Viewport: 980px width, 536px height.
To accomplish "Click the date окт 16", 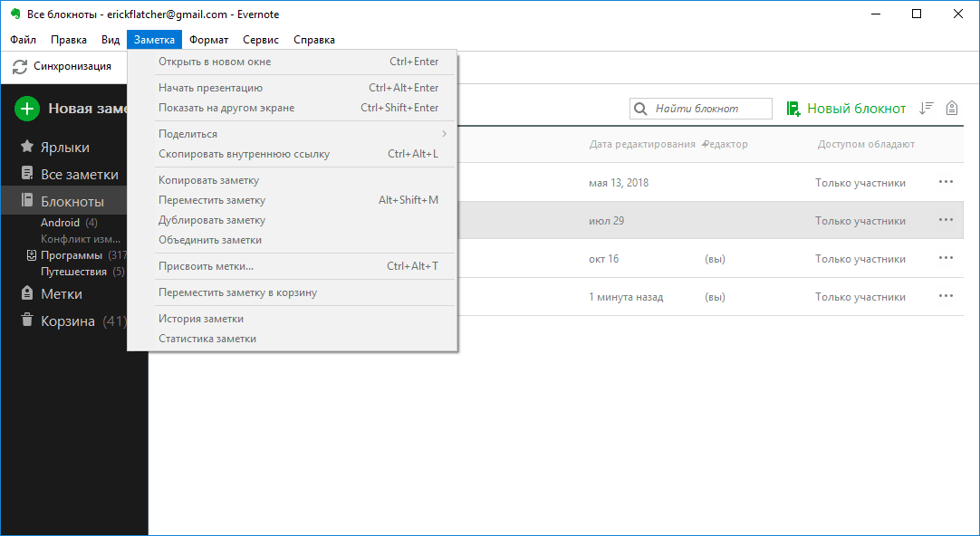I will coord(604,259).
